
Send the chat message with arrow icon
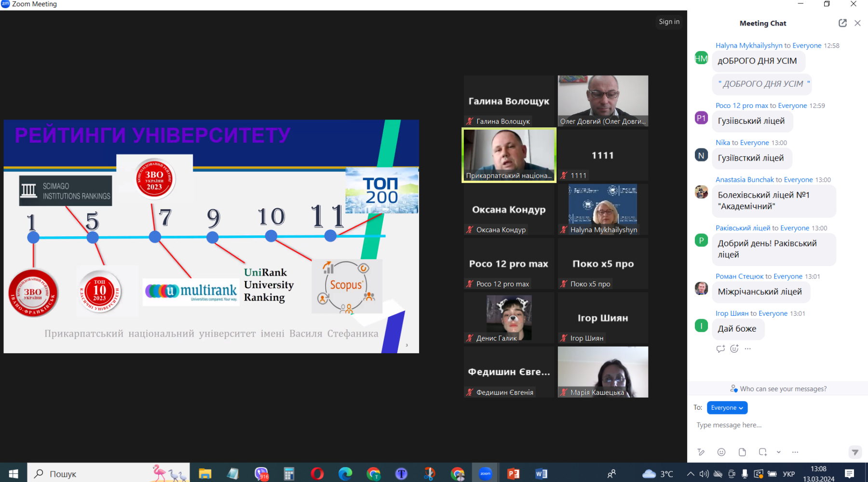click(854, 452)
